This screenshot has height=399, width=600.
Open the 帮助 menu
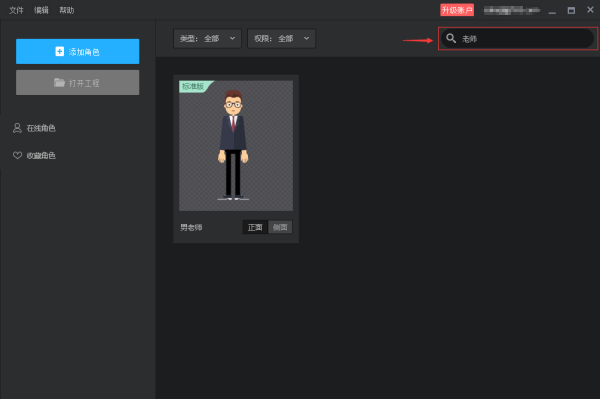click(67, 10)
